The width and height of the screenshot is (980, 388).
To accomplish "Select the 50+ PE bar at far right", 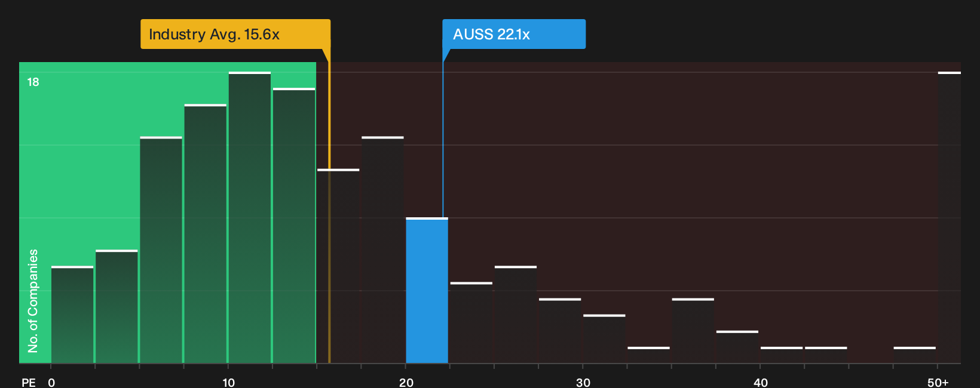I will (949, 218).
